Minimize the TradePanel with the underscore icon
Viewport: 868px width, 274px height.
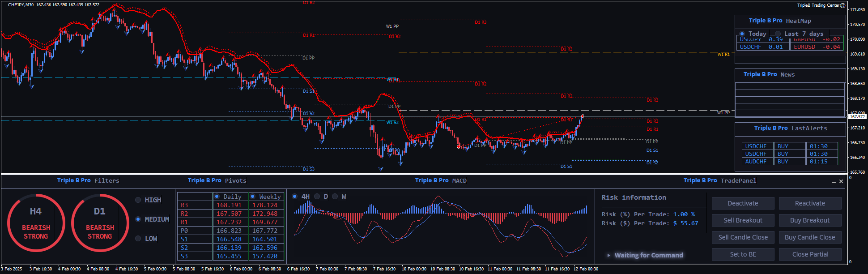click(x=834, y=182)
